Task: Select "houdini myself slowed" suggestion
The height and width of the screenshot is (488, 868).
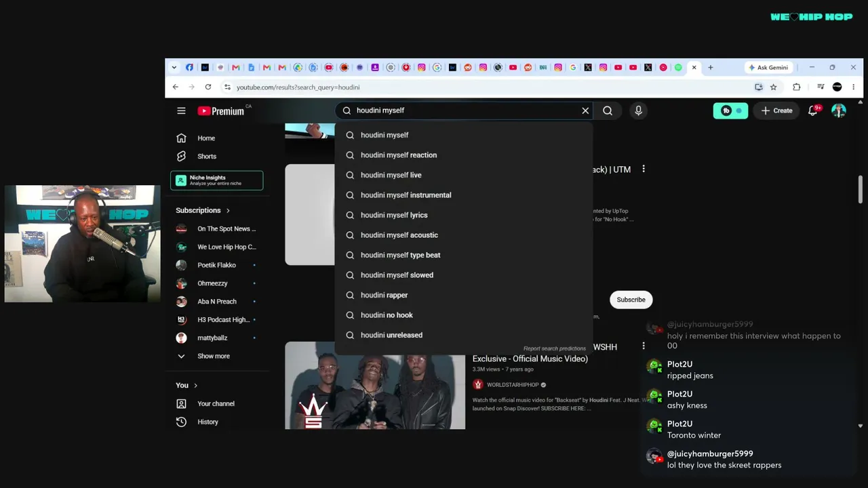Action: (x=464, y=275)
